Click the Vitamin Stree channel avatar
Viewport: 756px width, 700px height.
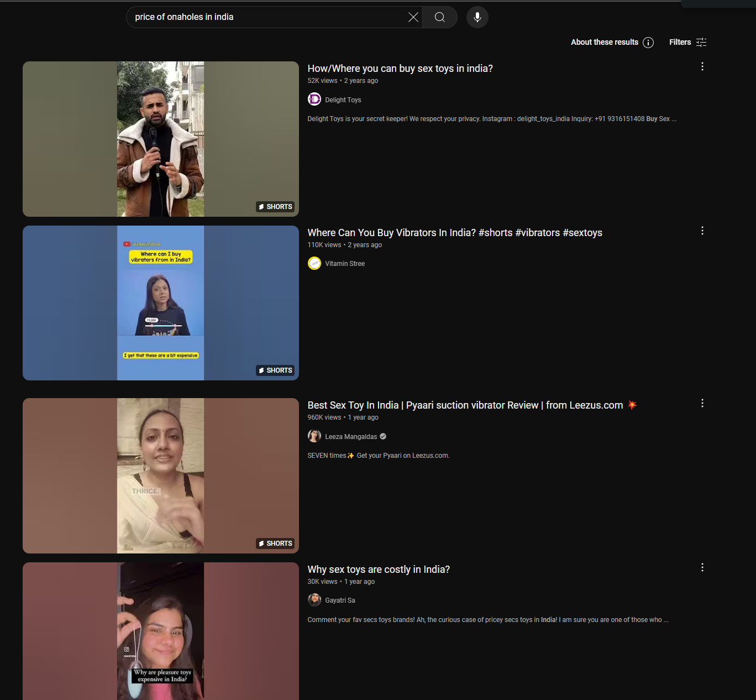pyautogui.click(x=314, y=263)
